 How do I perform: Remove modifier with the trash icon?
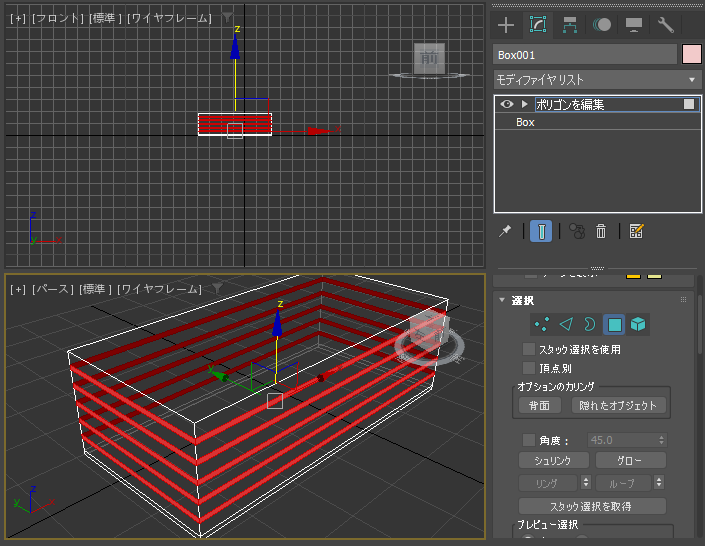(x=601, y=231)
